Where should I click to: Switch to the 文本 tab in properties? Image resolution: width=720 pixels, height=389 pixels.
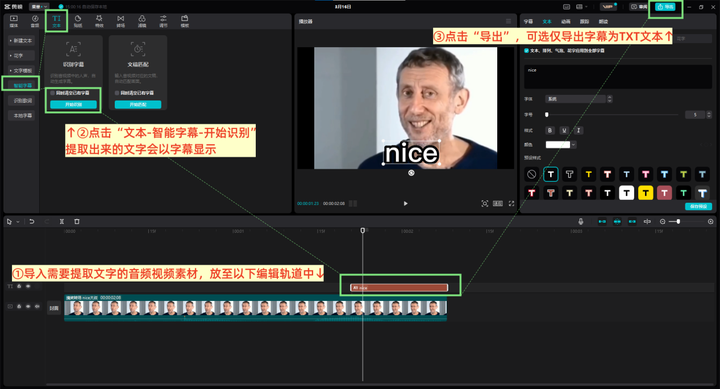point(547,22)
